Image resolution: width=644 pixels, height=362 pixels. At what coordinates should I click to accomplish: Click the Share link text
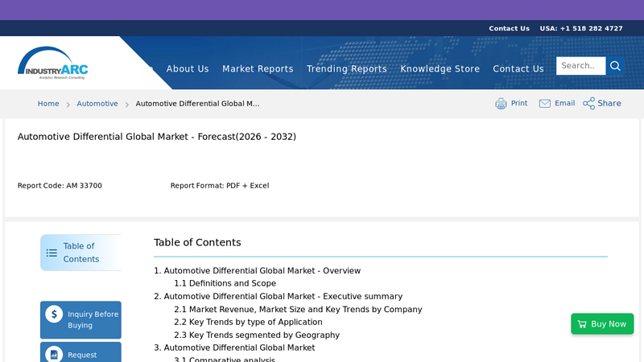coord(609,104)
